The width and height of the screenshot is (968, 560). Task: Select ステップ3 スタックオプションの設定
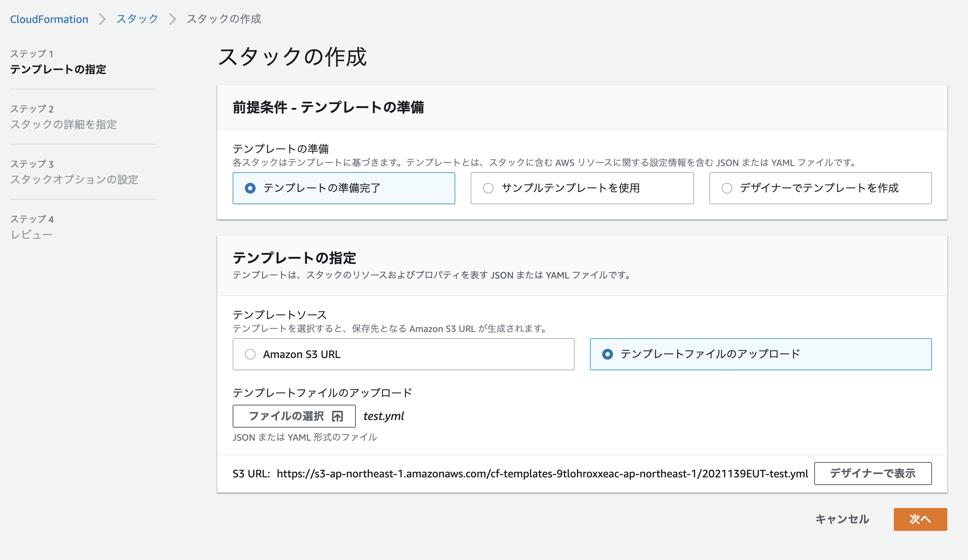(x=74, y=179)
